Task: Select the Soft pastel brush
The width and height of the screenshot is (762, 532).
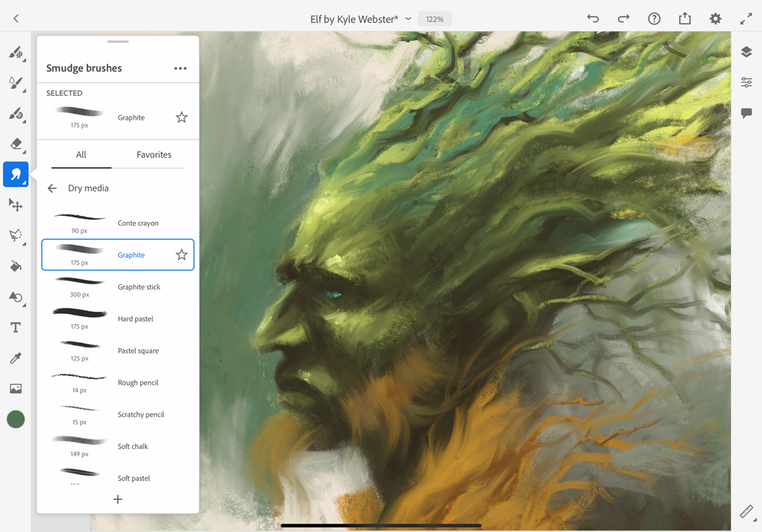Action: 117,477
